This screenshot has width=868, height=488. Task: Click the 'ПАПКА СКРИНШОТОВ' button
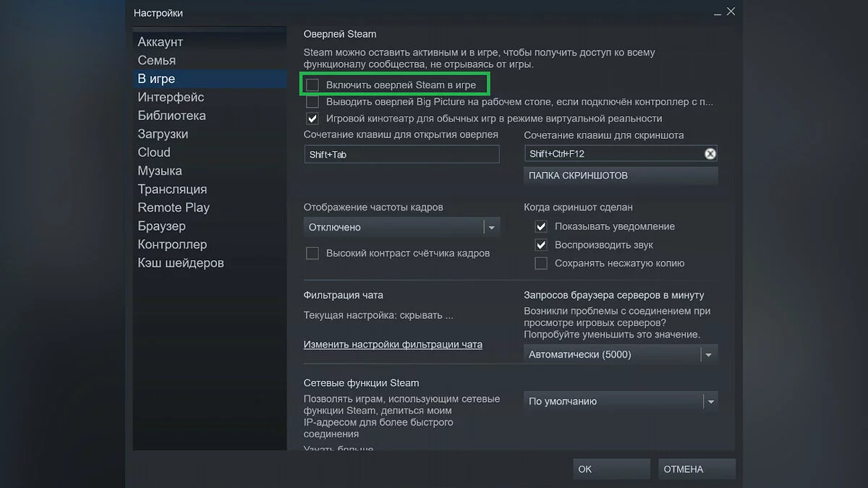621,176
